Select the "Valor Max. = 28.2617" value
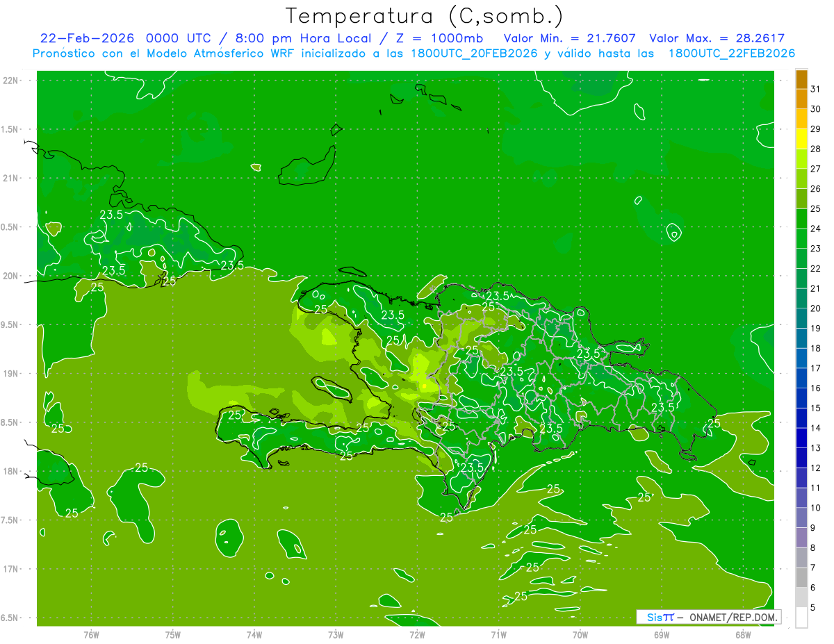This screenshot has width=834, height=644. click(717, 38)
